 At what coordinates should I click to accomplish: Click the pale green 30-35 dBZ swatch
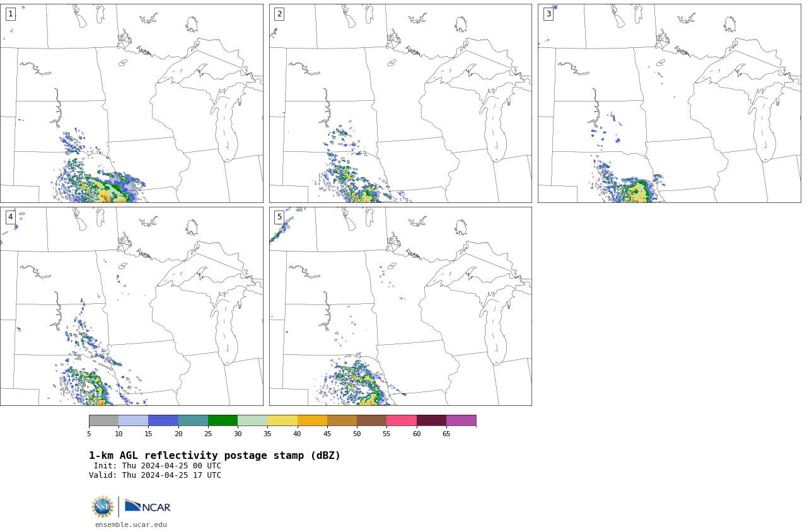253,420
